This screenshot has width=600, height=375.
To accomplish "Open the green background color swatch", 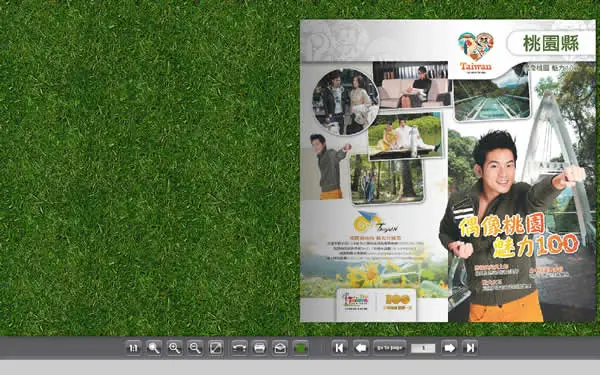I will coord(301,348).
